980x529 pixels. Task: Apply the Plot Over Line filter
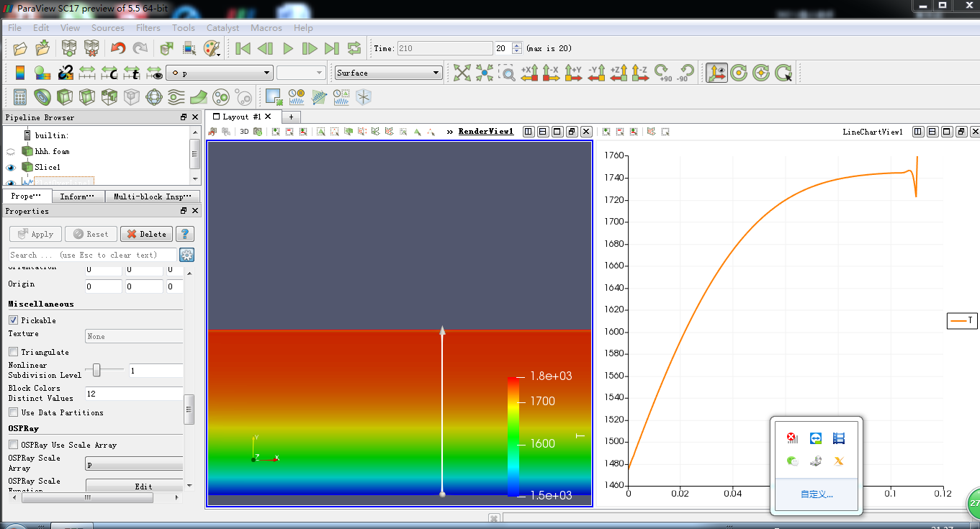coord(319,96)
